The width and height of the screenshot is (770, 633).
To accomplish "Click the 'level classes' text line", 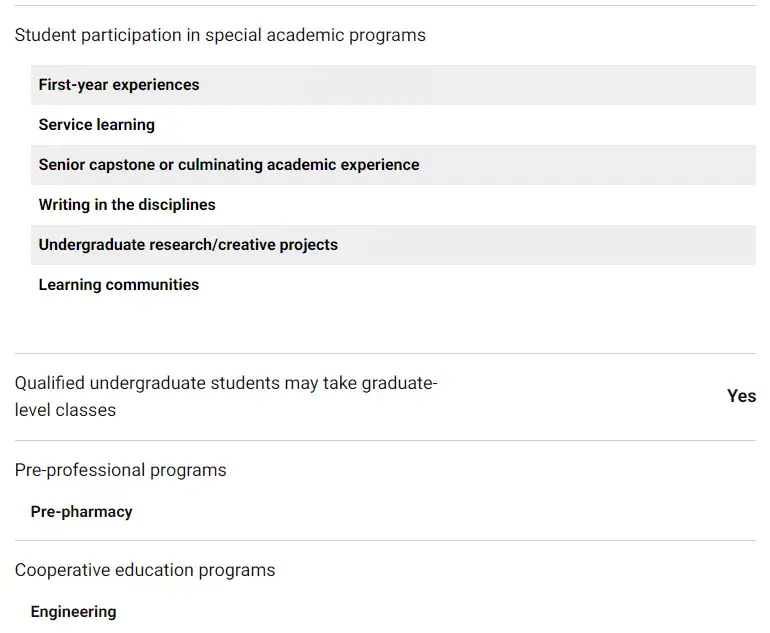I will tap(65, 410).
